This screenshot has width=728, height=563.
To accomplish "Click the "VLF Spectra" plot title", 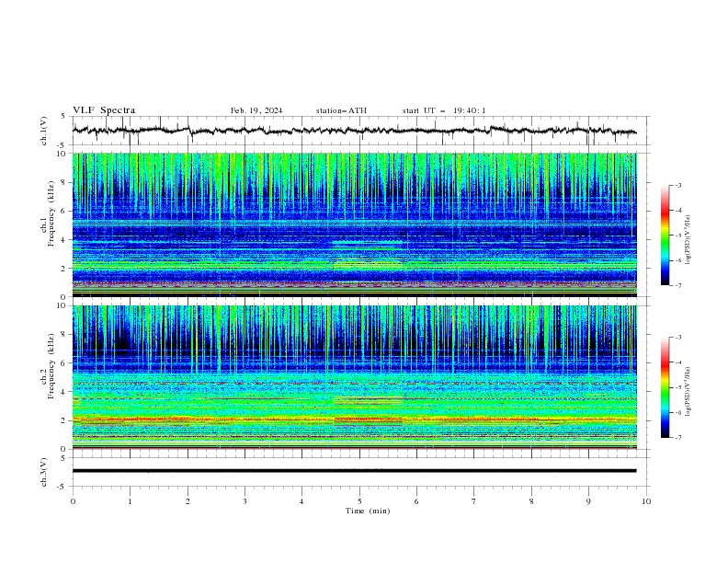I will click(104, 110).
